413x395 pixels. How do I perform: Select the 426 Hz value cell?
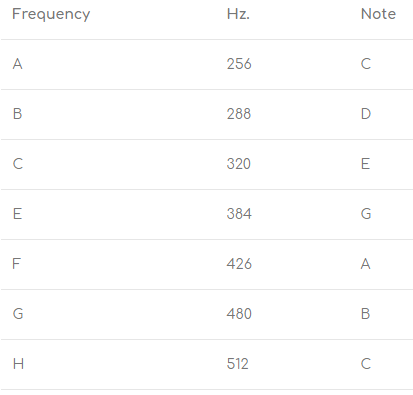239,264
